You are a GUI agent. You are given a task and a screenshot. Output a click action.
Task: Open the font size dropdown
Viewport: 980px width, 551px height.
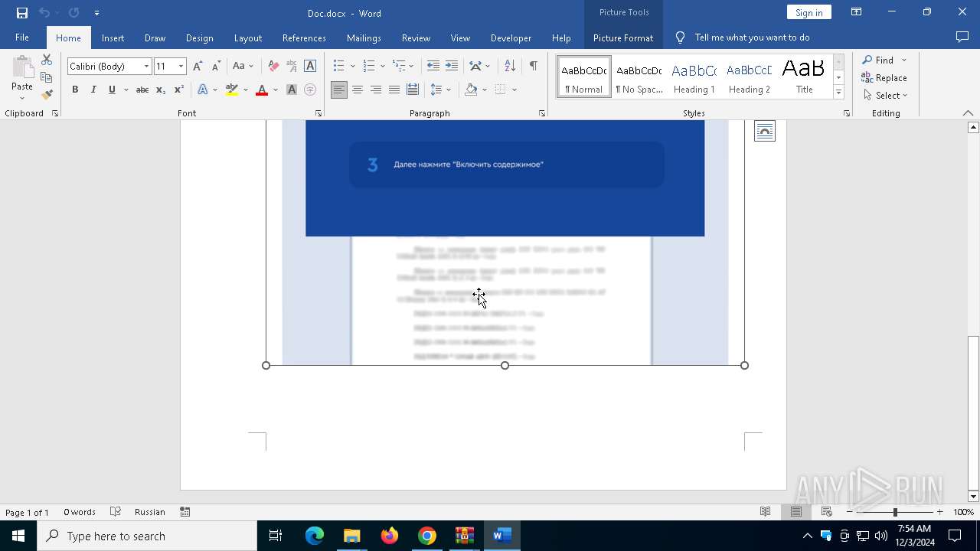(x=181, y=67)
